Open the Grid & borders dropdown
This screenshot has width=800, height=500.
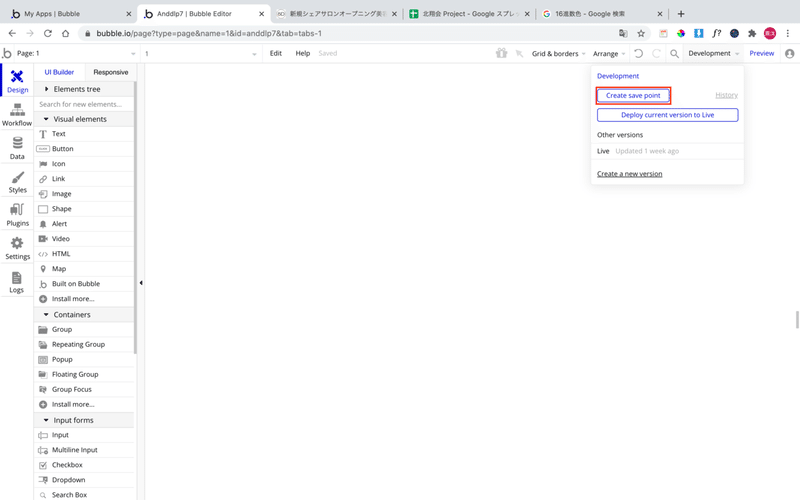(x=559, y=54)
